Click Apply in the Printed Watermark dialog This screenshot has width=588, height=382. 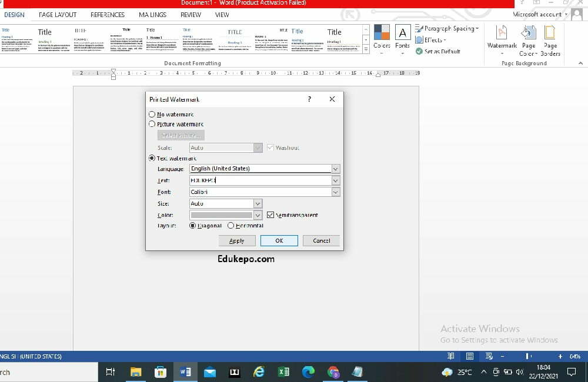pos(237,240)
